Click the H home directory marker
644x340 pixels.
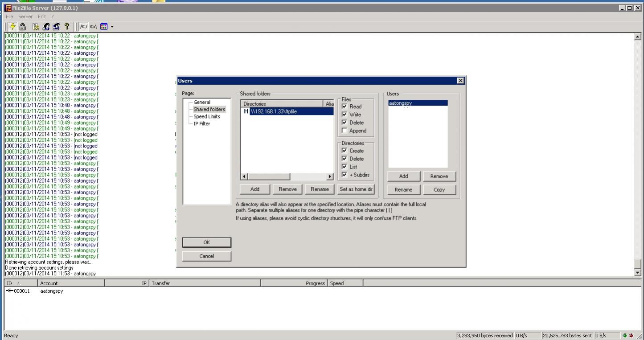[x=246, y=111]
